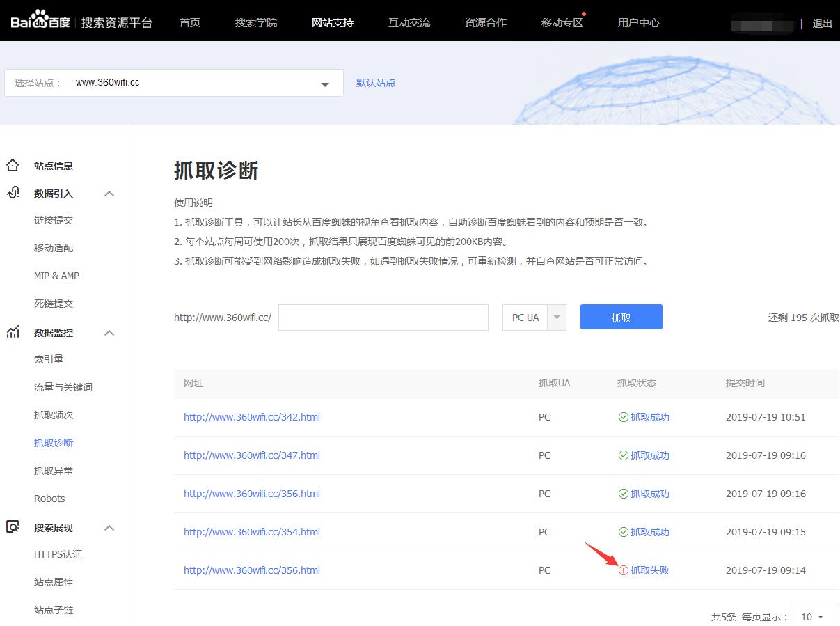The width and height of the screenshot is (840, 626).
Task: Open the per-page count dropdown showing 10
Action: point(814,617)
